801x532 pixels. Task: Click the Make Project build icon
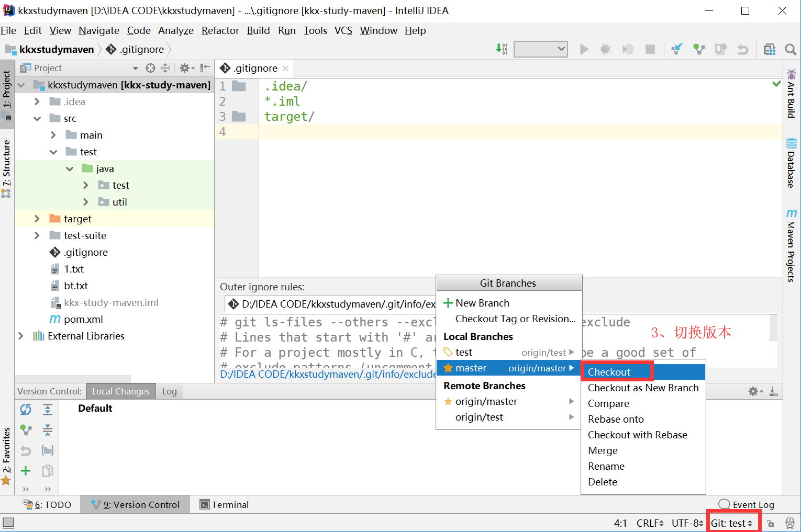[x=502, y=49]
